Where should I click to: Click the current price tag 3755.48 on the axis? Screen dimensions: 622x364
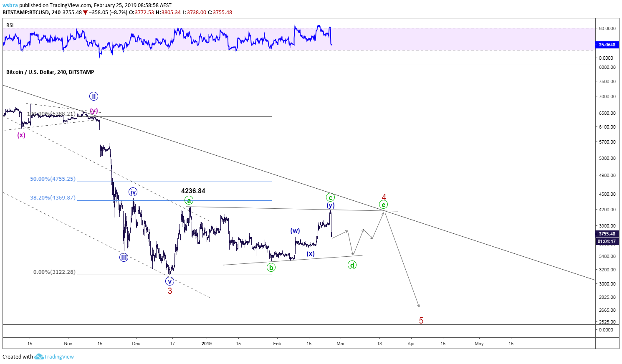(x=607, y=234)
